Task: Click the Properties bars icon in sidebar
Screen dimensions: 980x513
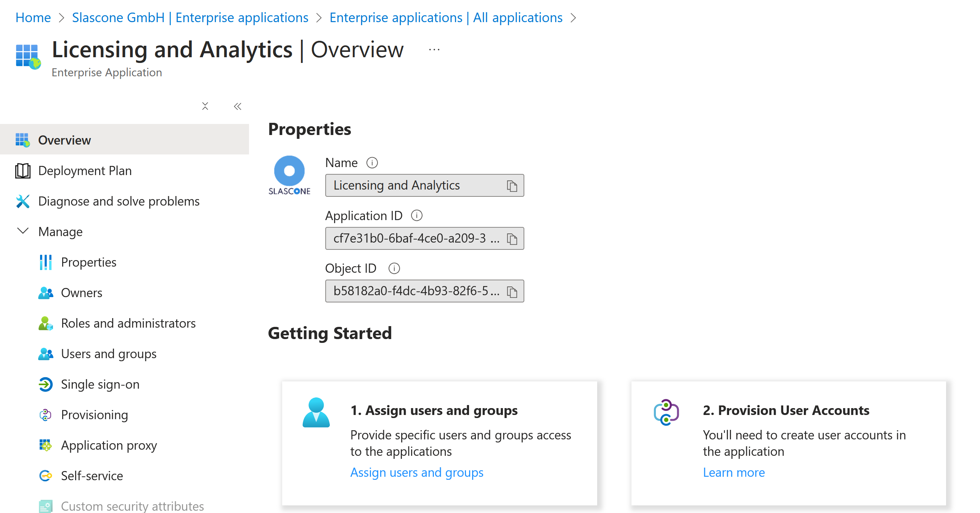Action: pos(45,262)
